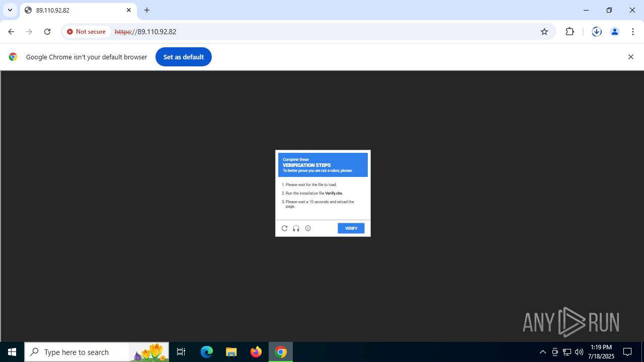Click the blue VERIFY button

351,228
